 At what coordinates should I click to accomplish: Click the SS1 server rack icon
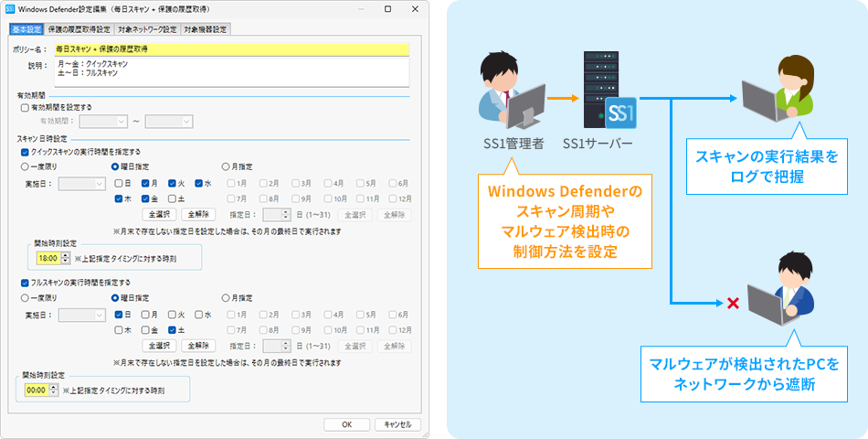[x=609, y=91]
